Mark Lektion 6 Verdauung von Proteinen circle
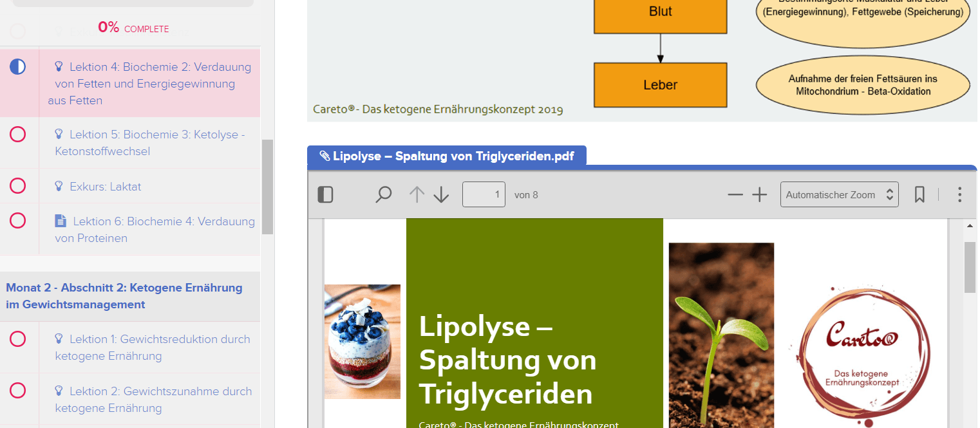980x428 pixels. (x=18, y=221)
